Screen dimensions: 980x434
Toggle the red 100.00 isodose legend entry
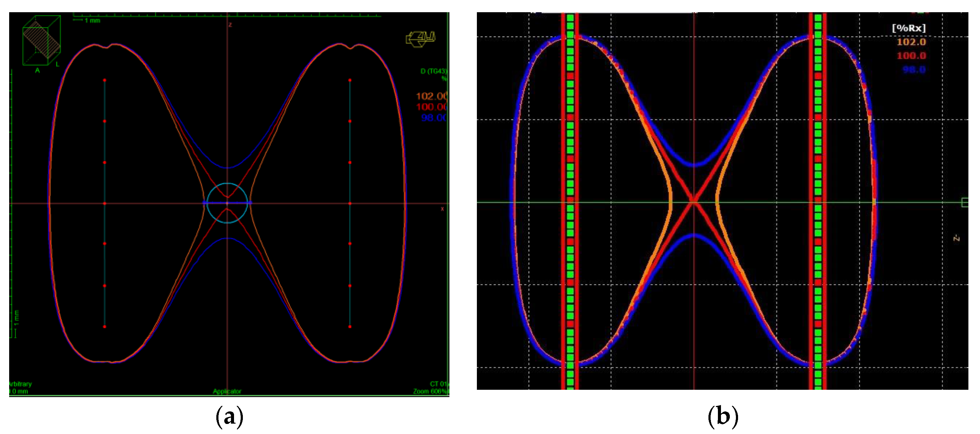pos(431,107)
